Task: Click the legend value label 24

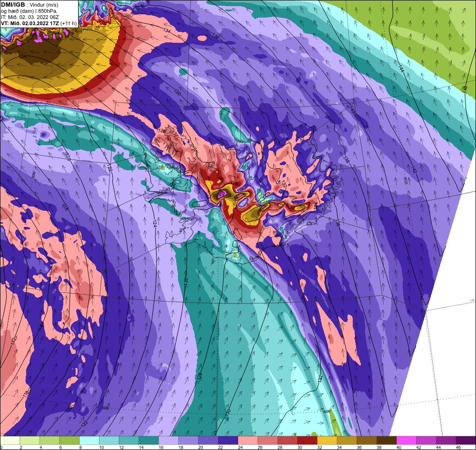Action: [239, 447]
